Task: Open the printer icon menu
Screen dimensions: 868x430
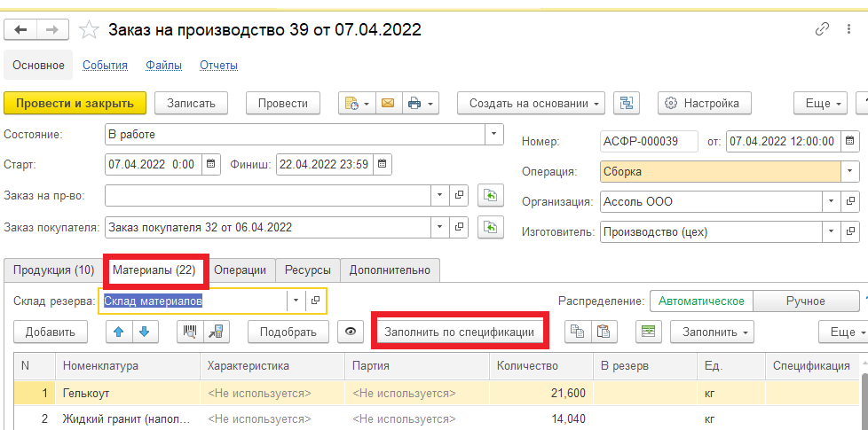Action: point(420,103)
